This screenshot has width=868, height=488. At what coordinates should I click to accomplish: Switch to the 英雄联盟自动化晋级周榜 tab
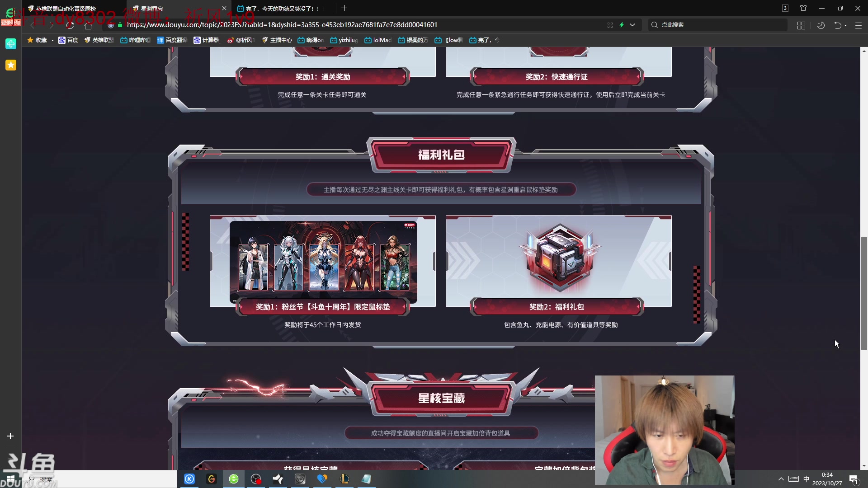(63, 8)
